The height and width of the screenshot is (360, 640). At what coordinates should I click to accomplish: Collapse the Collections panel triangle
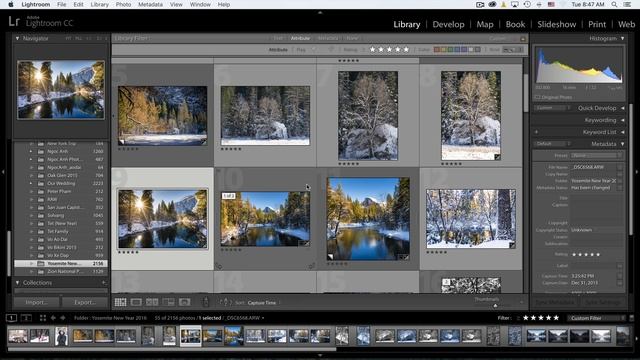17,282
